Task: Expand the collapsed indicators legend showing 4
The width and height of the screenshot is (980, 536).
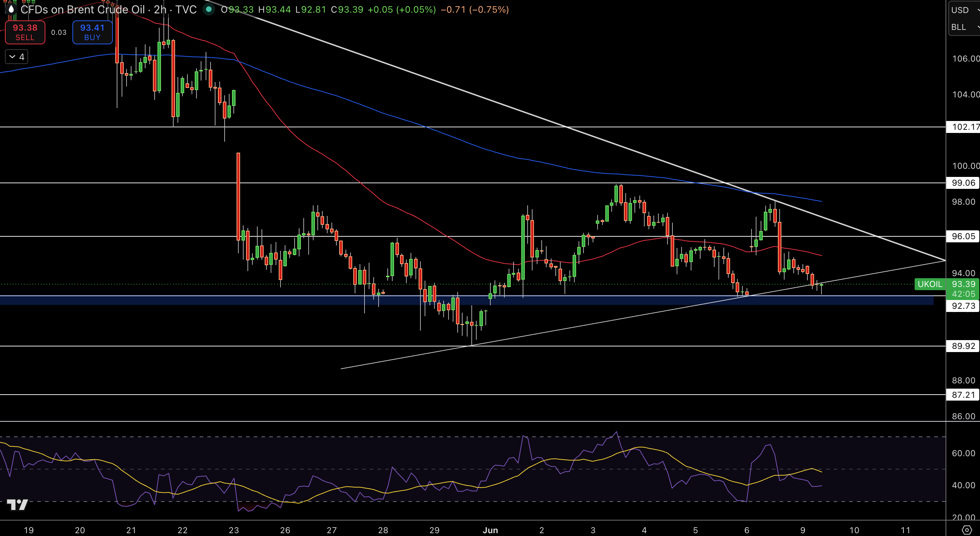Action: coord(17,57)
